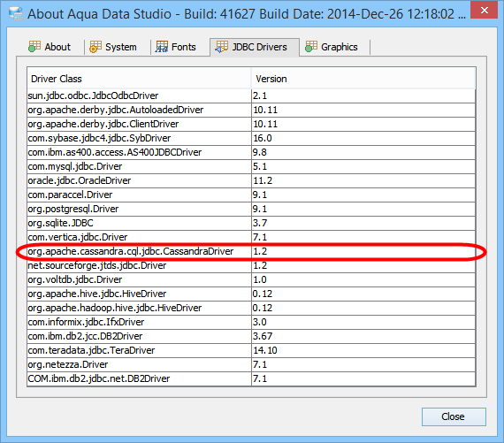Click the Fonts tab icon

(x=162, y=47)
